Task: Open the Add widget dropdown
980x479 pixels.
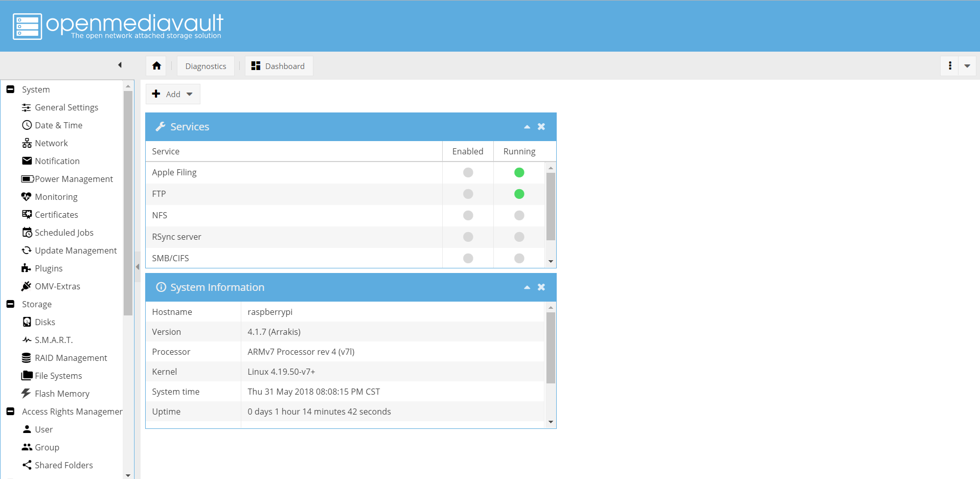Action: coord(173,94)
